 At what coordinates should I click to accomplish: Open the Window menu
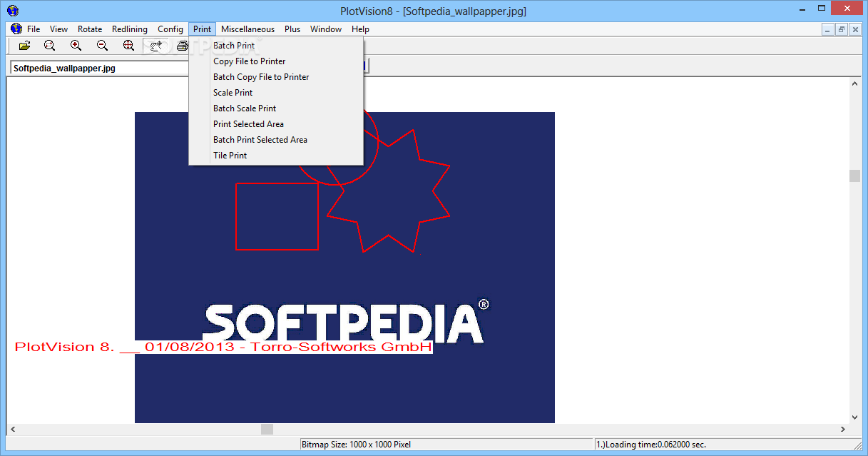(x=326, y=29)
